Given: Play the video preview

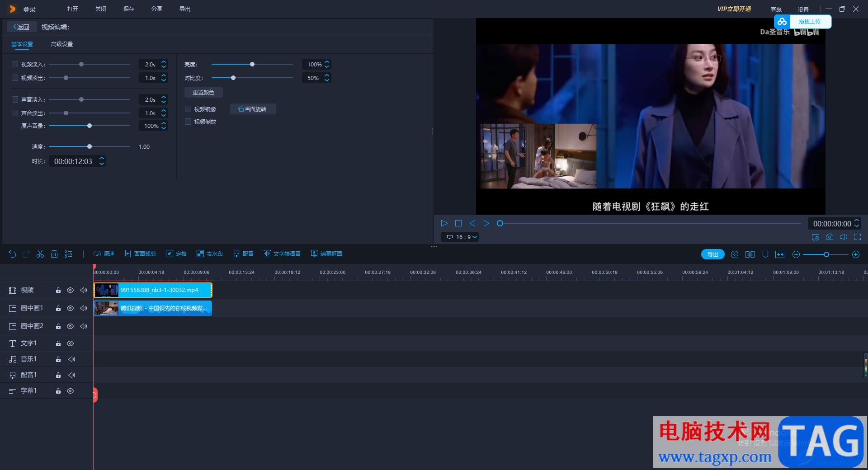Looking at the screenshot, I should pos(444,223).
